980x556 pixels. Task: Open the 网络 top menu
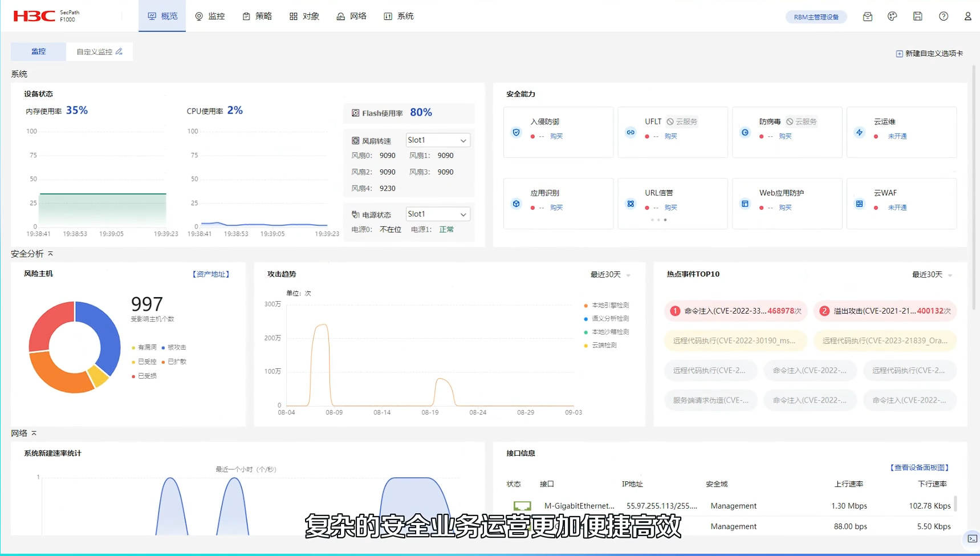tap(351, 17)
